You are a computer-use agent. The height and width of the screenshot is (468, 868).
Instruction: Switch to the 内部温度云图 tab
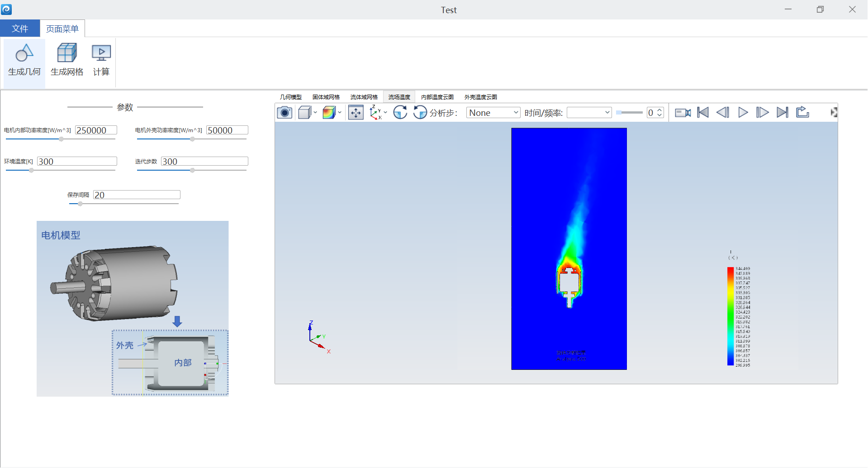pos(437,97)
